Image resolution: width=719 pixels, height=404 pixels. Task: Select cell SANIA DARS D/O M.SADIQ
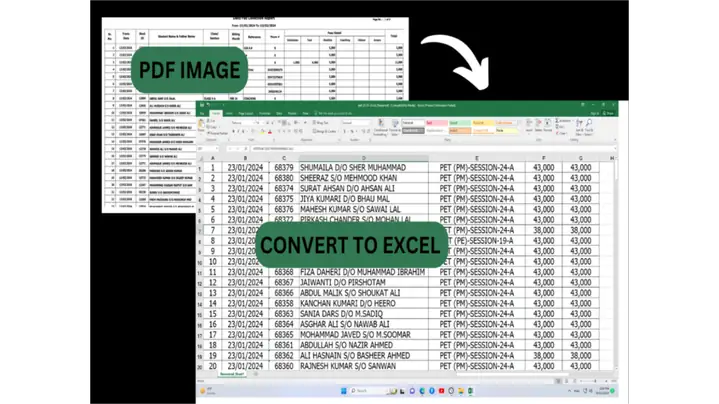pyautogui.click(x=364, y=314)
